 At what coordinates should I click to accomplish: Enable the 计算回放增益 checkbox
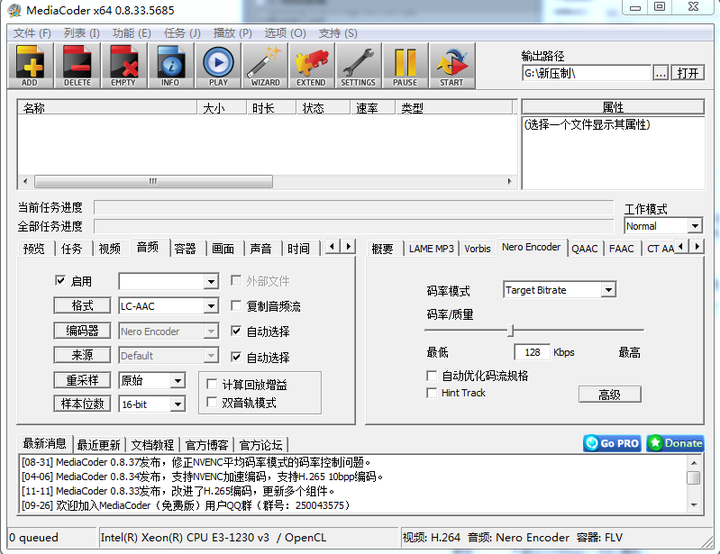(x=212, y=384)
